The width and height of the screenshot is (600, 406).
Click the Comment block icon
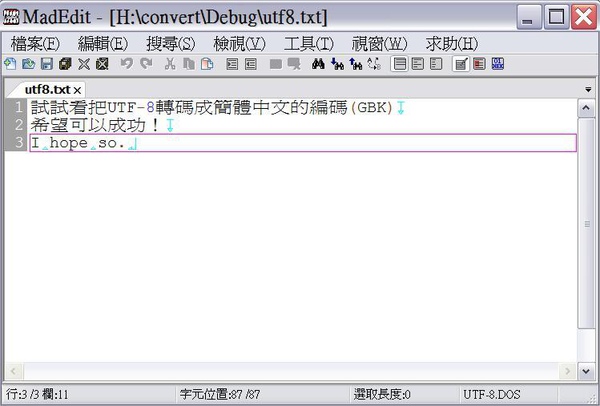276,64
